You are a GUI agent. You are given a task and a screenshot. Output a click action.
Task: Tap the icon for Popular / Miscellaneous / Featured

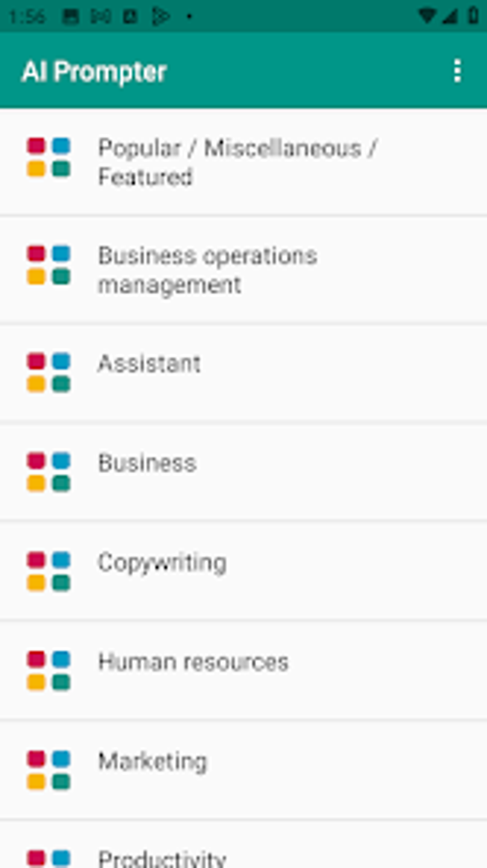[49, 157]
